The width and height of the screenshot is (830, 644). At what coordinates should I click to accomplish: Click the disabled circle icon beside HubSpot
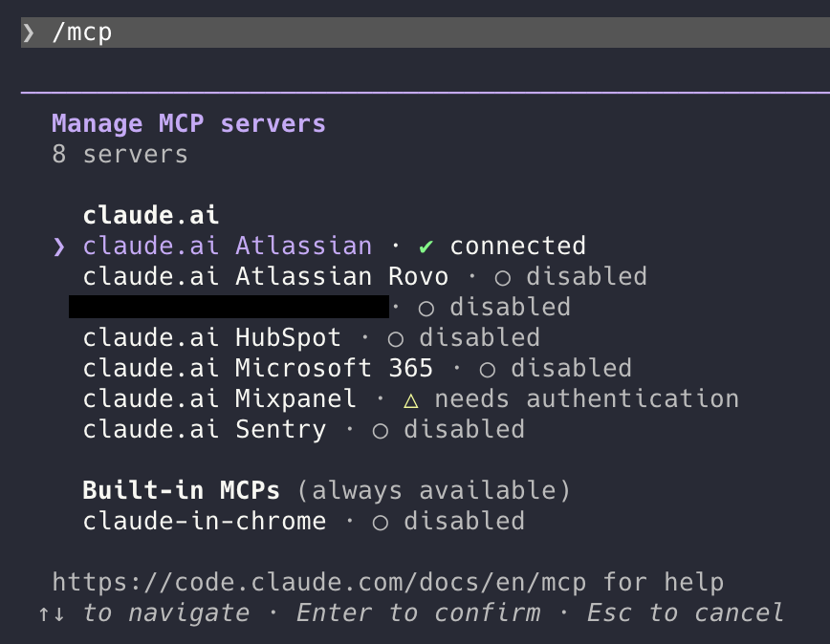point(396,338)
